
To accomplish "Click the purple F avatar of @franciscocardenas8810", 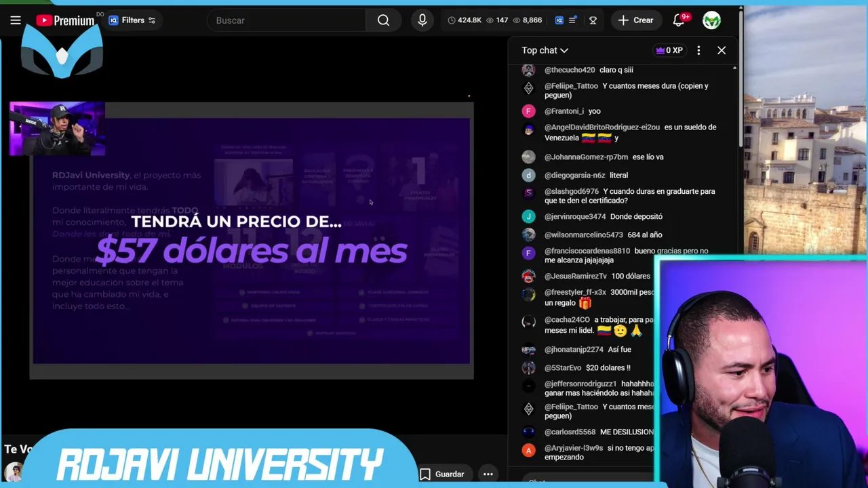I will pyautogui.click(x=528, y=253).
